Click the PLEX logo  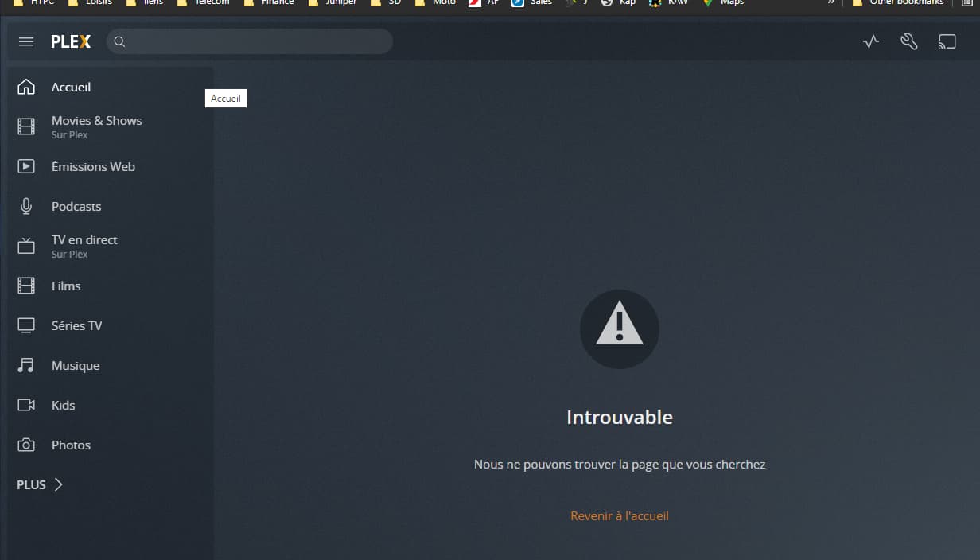coord(71,42)
